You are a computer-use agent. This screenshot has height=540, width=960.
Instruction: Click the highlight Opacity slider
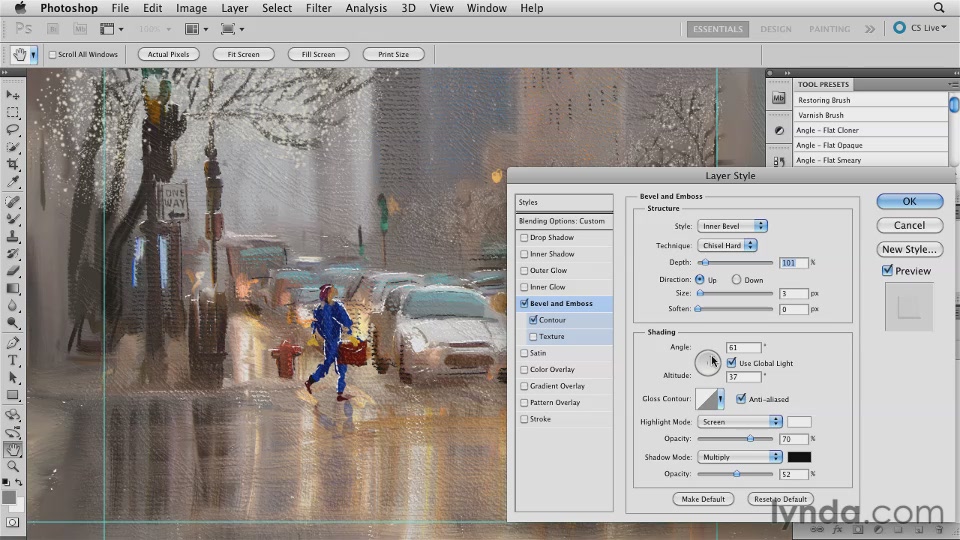(735, 438)
